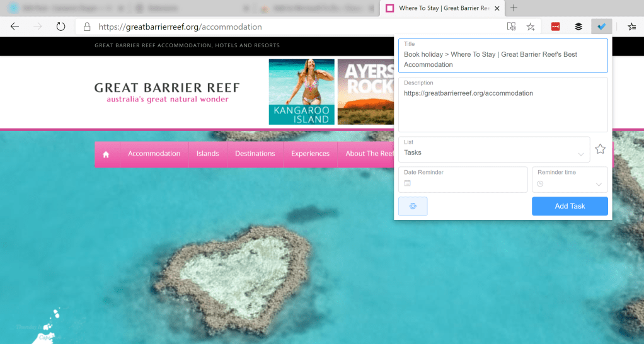Open the Favorites list icon

tap(631, 26)
